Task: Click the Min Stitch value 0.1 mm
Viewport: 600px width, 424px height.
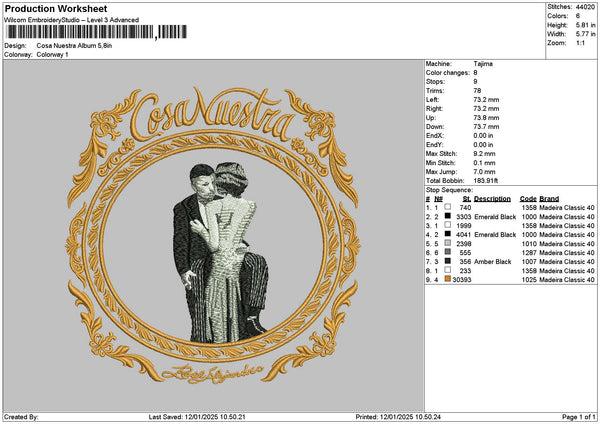Action: click(x=484, y=163)
